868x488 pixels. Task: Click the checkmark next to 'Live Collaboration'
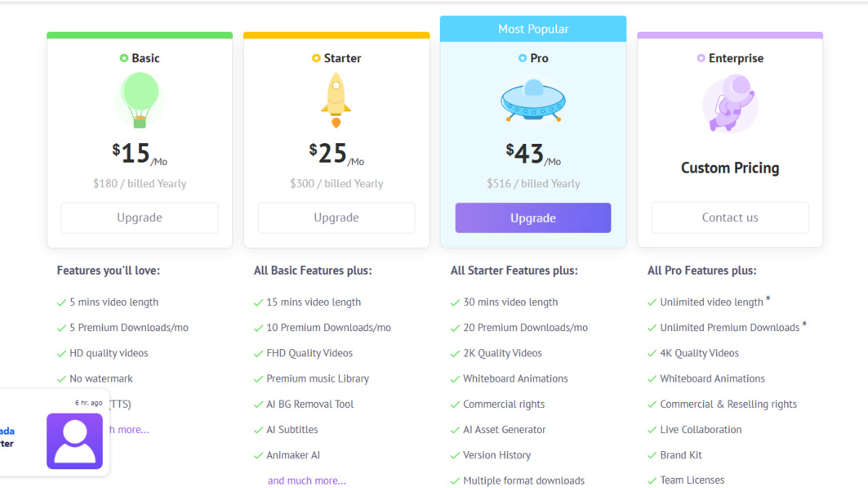click(x=652, y=430)
